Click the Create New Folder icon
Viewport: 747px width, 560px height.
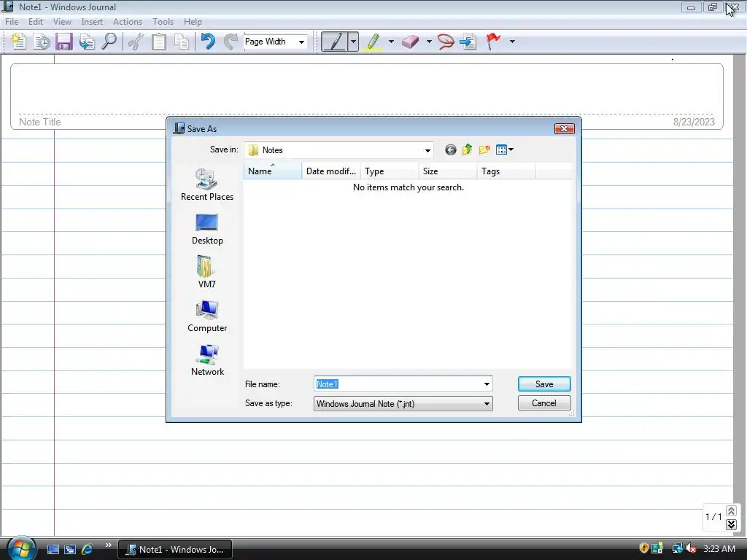click(x=484, y=150)
